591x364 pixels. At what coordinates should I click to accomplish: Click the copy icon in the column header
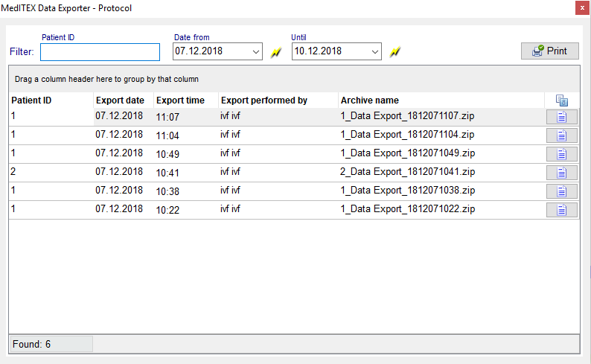[x=562, y=100]
